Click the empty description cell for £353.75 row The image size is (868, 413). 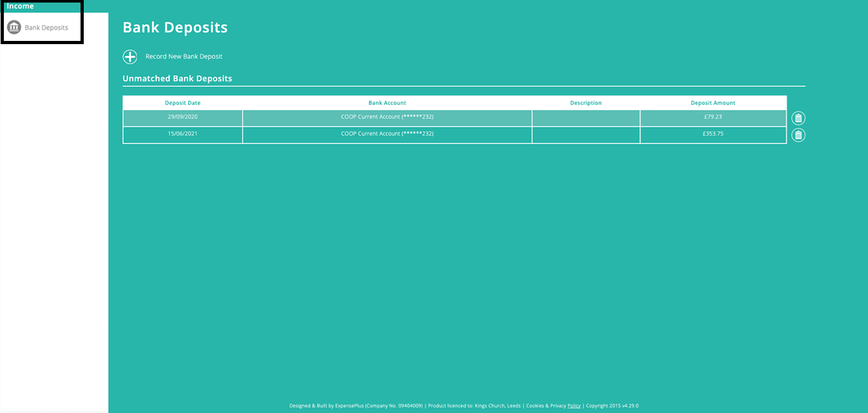[586, 134]
